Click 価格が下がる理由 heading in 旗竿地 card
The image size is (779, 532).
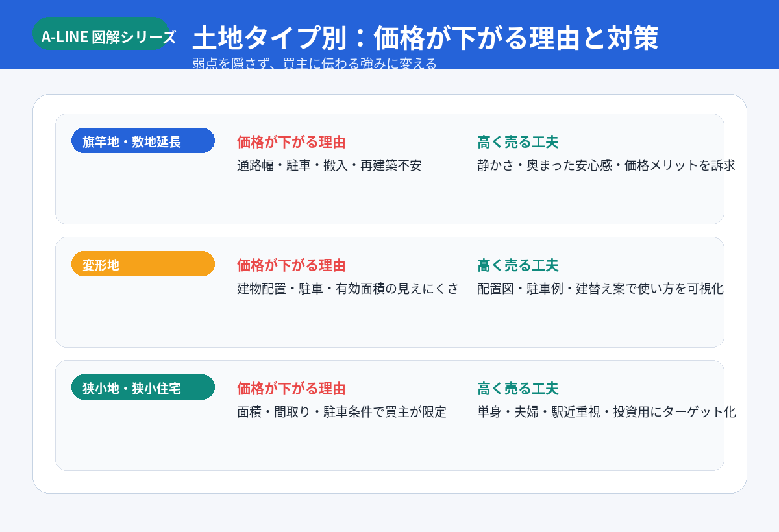click(291, 142)
